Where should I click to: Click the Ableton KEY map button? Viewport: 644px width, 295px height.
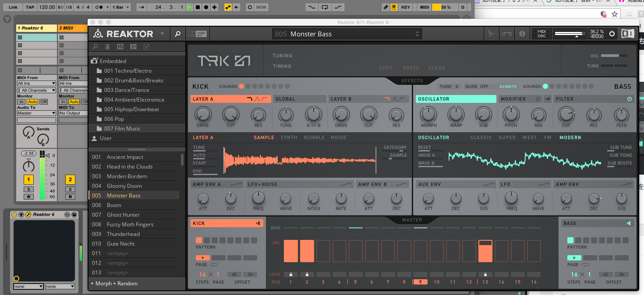pos(406,7)
